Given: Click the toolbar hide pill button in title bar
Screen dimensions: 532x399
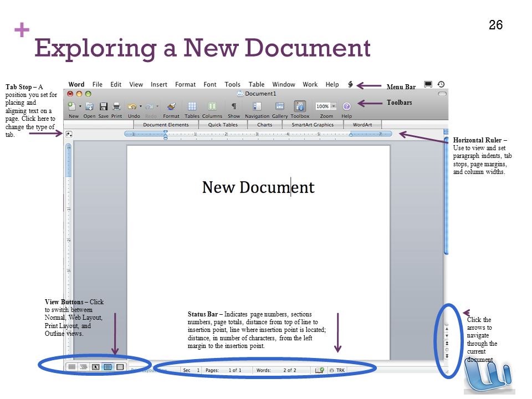Looking at the screenshot, I should coord(442,94).
